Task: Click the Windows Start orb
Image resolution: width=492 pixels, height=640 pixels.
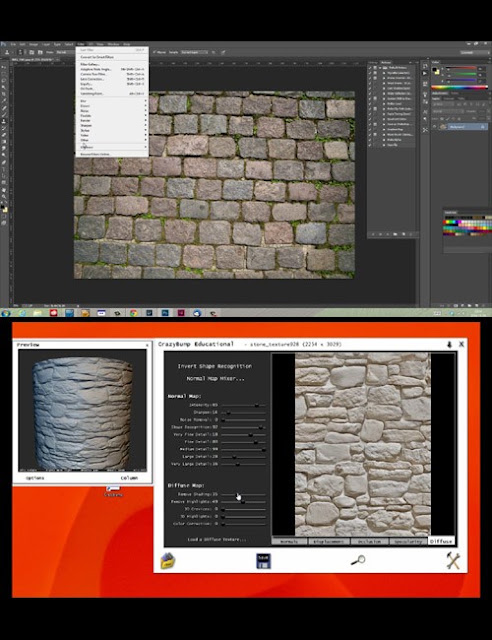Action: tap(5, 313)
